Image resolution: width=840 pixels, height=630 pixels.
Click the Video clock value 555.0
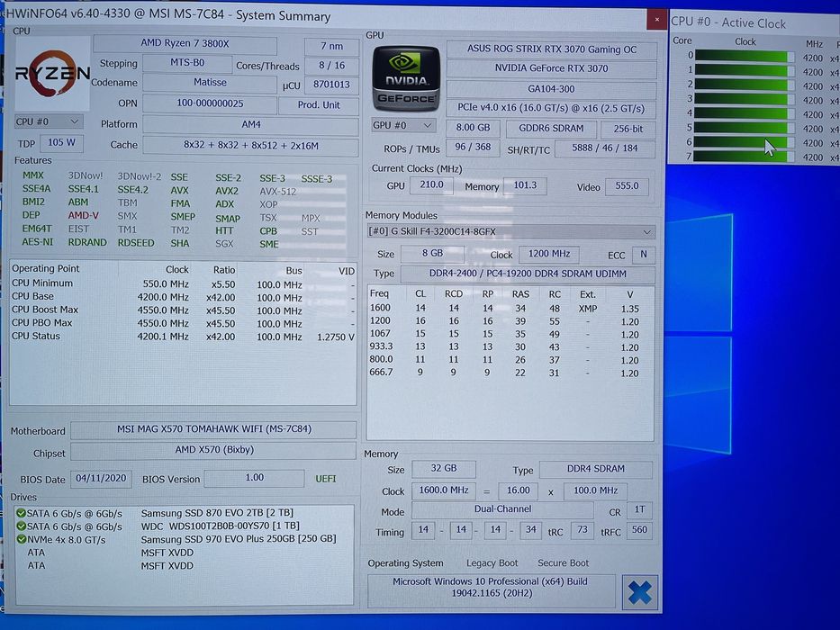(x=627, y=186)
